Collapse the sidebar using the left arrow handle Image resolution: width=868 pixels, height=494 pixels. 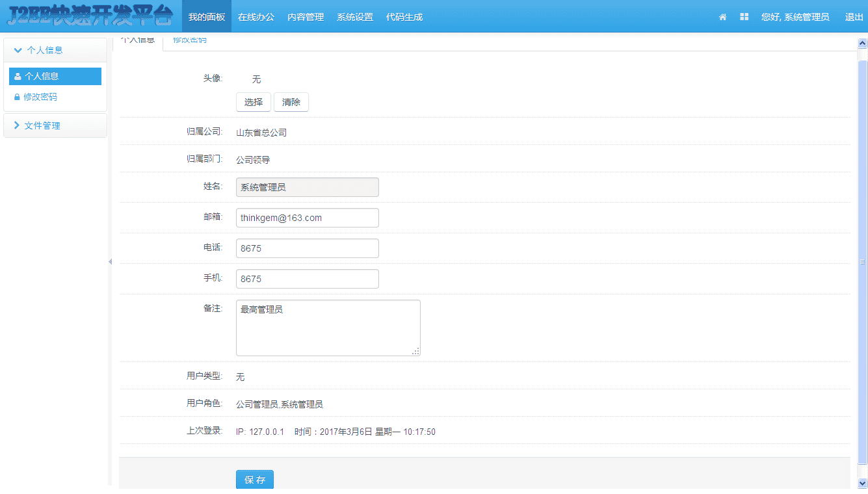pyautogui.click(x=111, y=261)
